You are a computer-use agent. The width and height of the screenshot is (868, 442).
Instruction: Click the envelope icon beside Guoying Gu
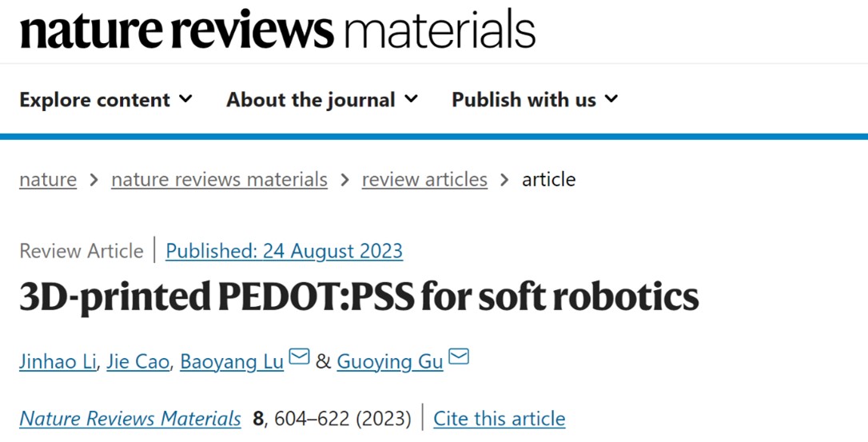click(x=459, y=357)
